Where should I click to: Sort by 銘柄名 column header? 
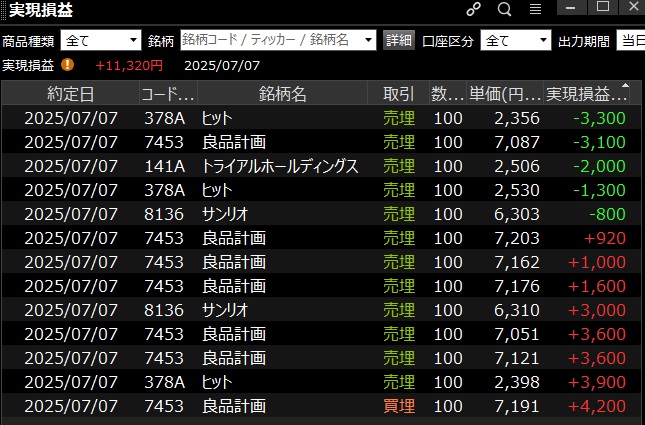point(282,94)
